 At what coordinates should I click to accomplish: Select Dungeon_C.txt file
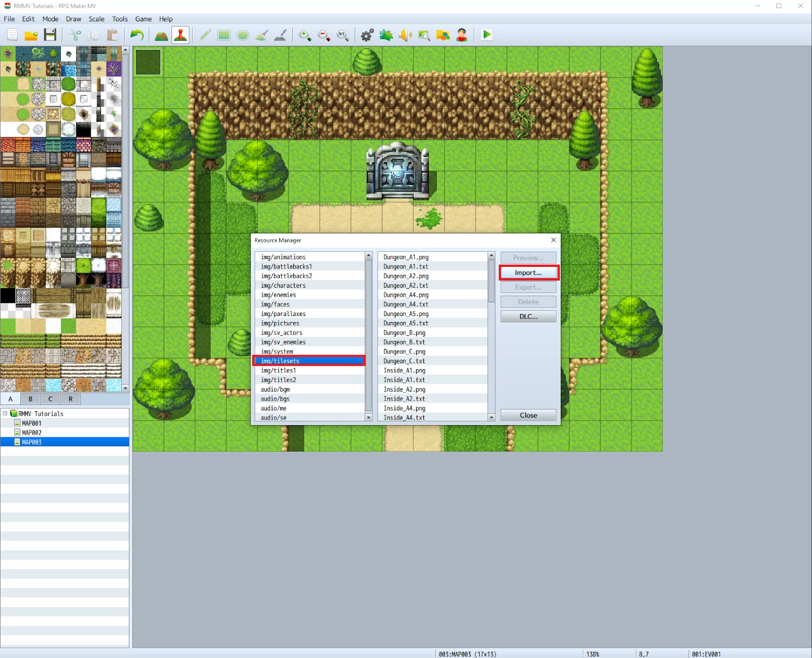click(x=432, y=361)
